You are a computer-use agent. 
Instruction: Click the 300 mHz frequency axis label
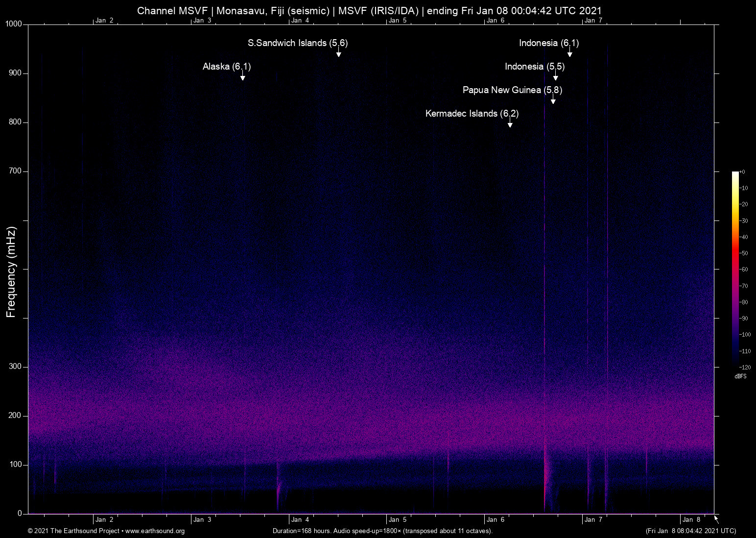[x=15, y=367]
